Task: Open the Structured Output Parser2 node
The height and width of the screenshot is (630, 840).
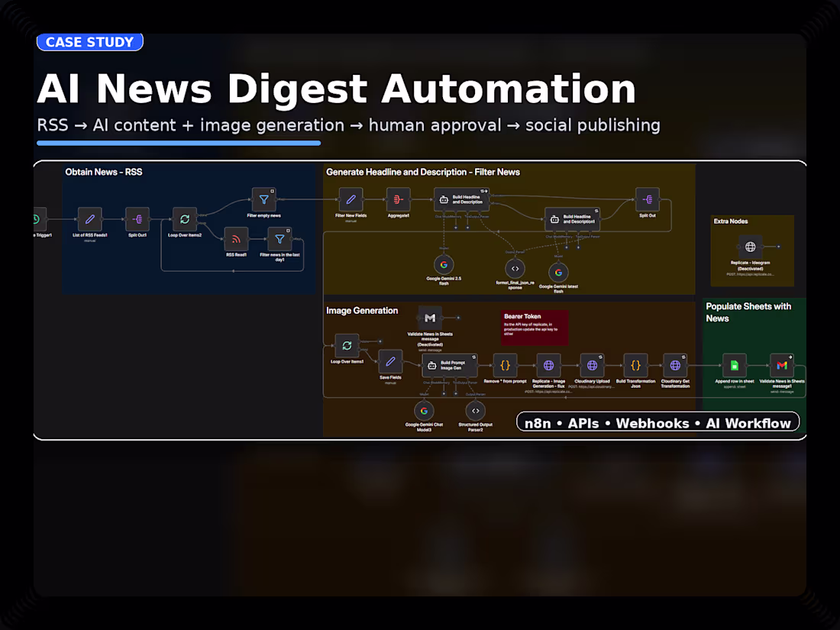Action: 474,411
